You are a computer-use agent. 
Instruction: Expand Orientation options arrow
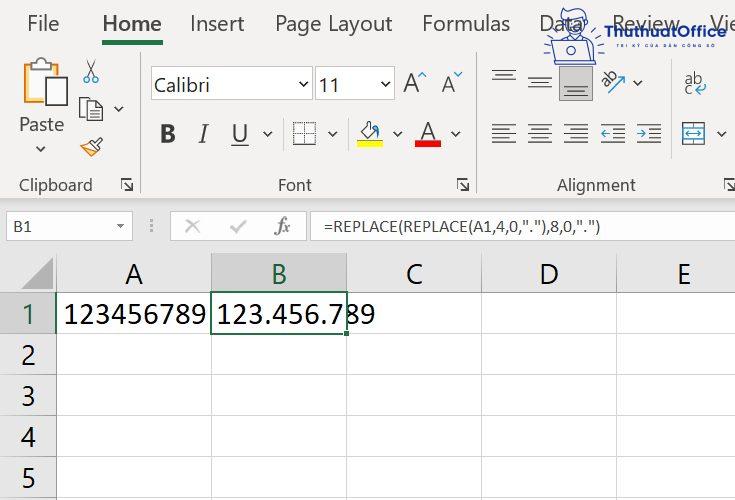click(638, 83)
